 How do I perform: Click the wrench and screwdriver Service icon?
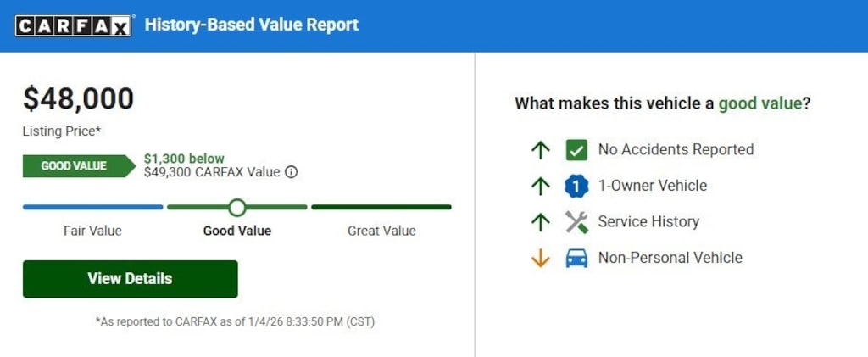(576, 222)
